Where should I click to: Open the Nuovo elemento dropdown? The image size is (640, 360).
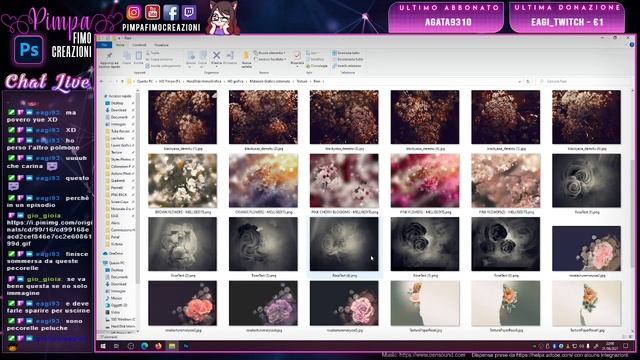click(x=269, y=53)
